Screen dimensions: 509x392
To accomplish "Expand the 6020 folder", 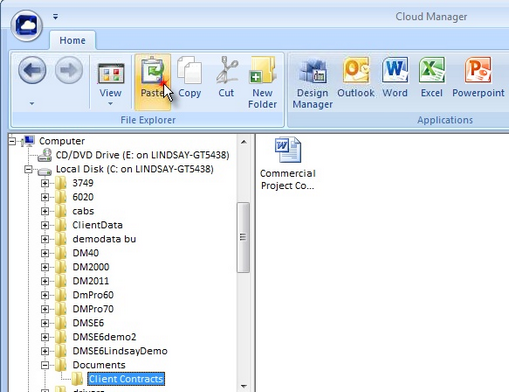I will (45, 197).
